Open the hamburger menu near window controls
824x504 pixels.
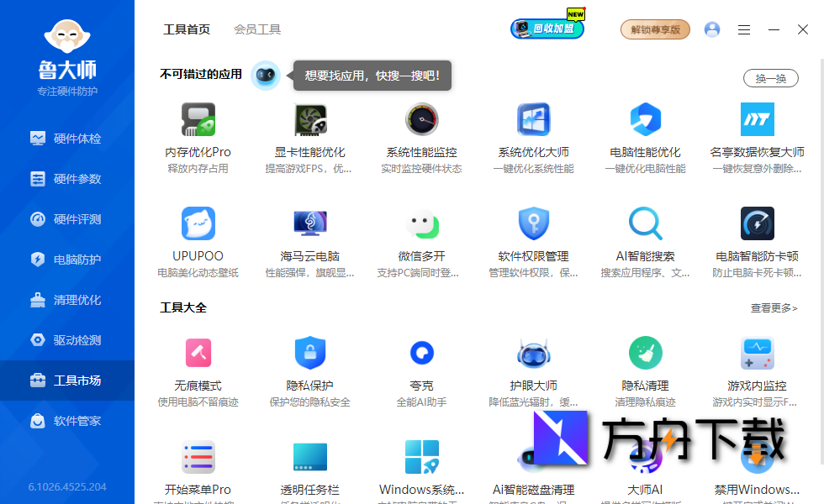click(744, 29)
